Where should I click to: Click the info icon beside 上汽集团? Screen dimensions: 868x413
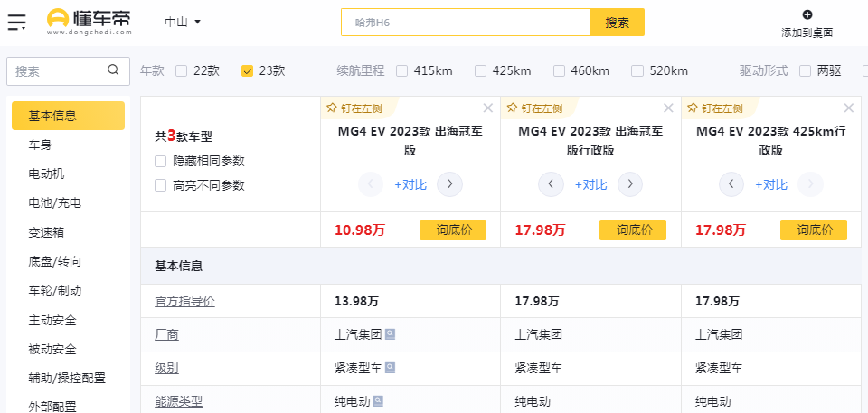pyautogui.click(x=391, y=334)
